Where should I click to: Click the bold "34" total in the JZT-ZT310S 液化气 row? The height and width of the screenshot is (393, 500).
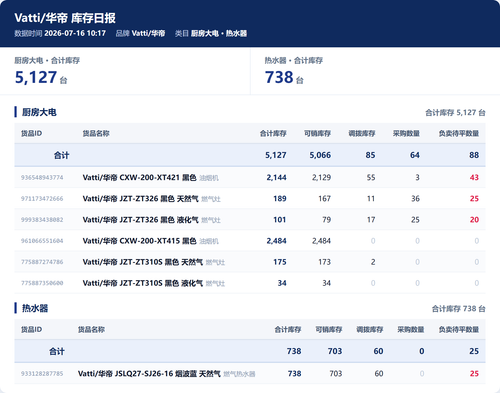click(x=282, y=283)
